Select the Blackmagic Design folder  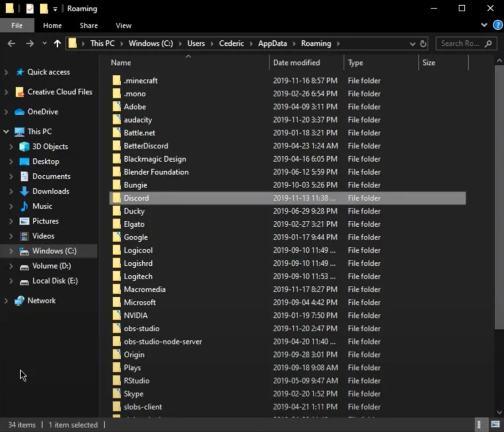click(287, 159)
